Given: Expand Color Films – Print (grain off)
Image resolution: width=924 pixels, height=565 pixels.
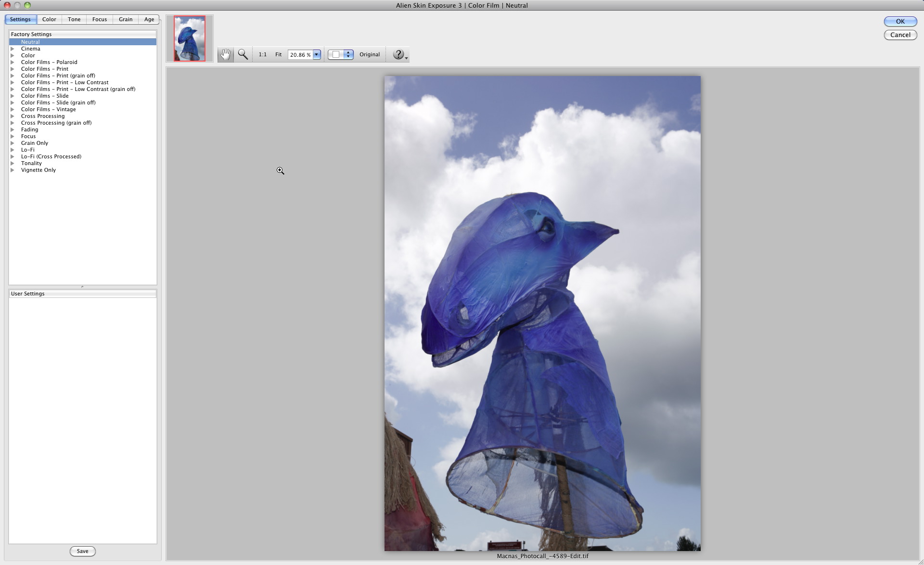Looking at the screenshot, I should point(13,76).
